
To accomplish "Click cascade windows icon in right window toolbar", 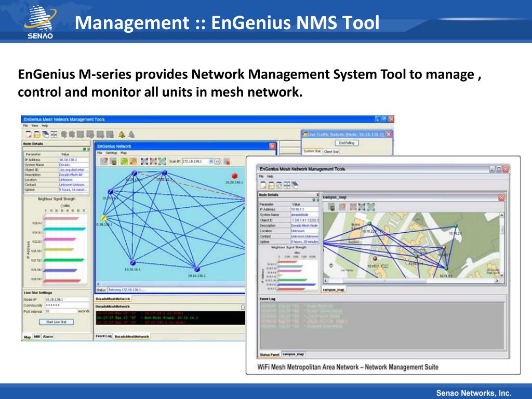I will pos(295,185).
